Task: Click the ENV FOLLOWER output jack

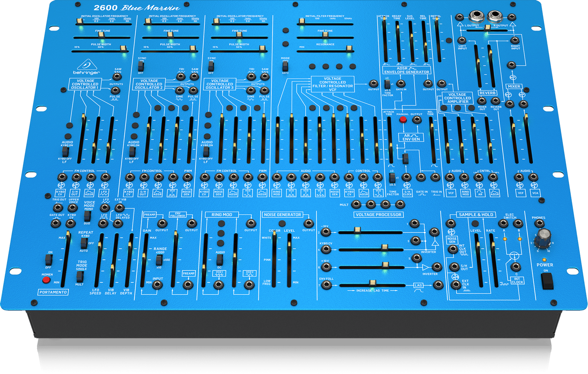Action: [x=192, y=224]
